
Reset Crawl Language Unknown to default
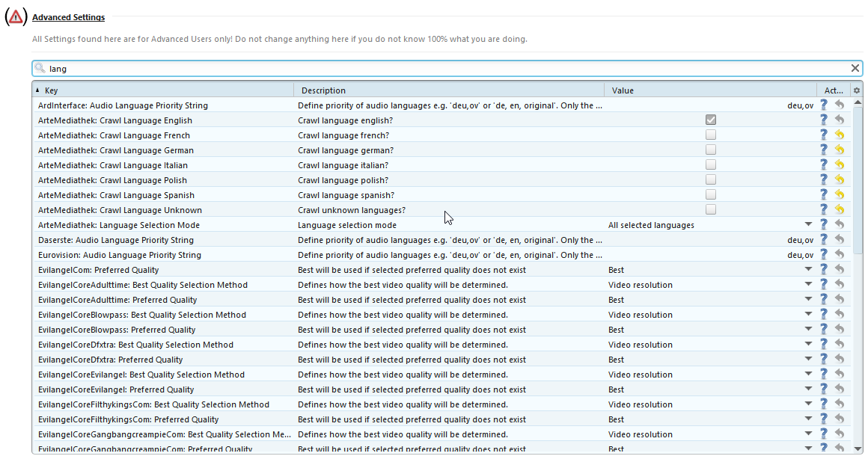840,209
